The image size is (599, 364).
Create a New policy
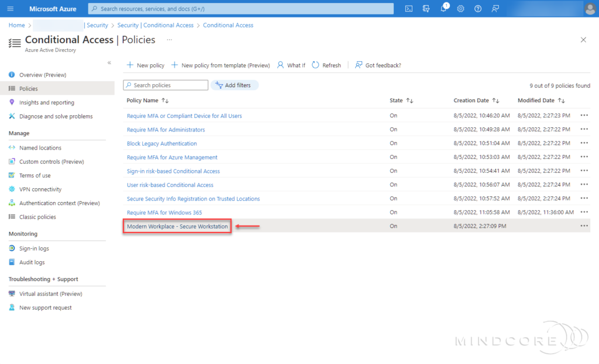pos(145,65)
